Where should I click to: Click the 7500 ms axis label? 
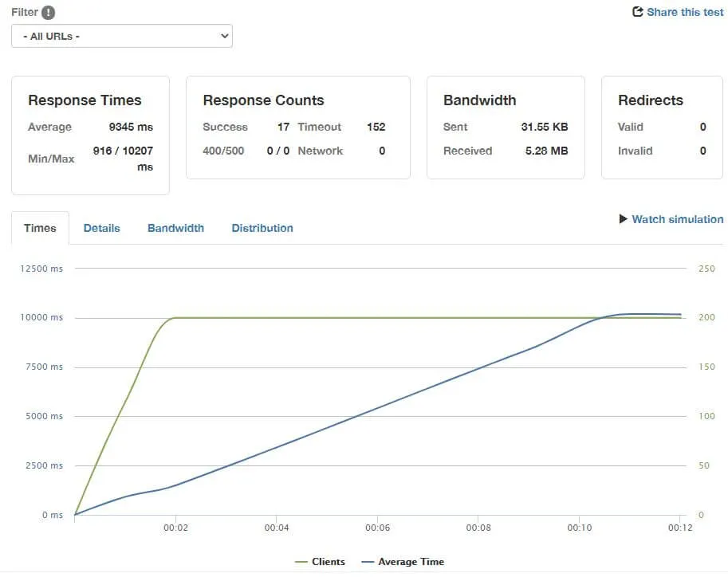click(44, 367)
